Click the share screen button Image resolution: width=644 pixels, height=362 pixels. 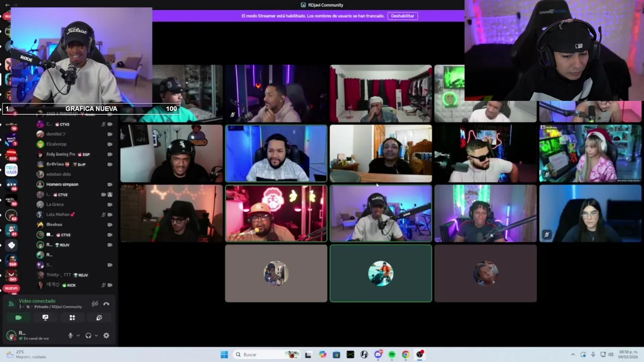point(45,317)
